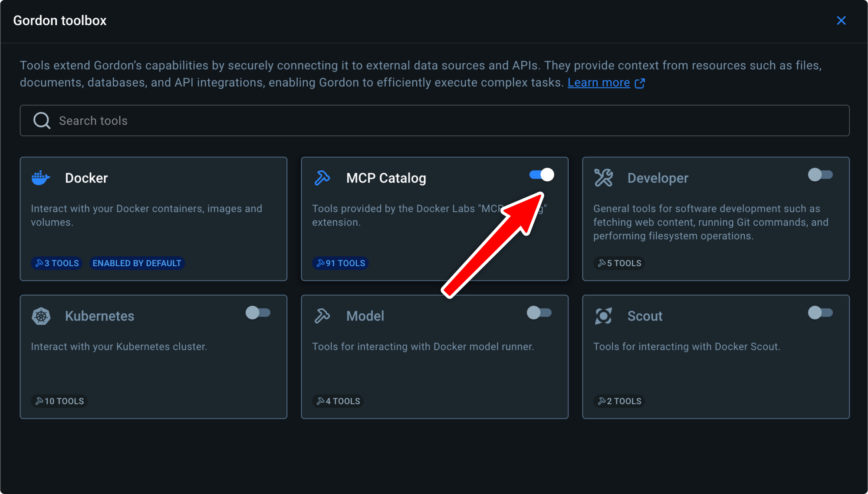Click the 91 TOOLS badge

[340, 263]
